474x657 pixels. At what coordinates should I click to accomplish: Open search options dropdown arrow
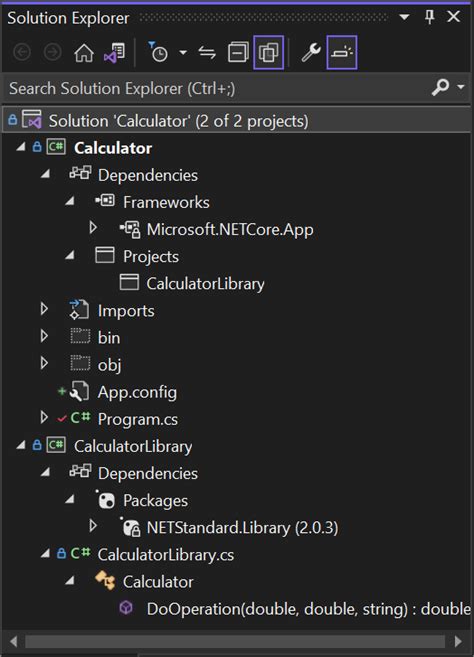pyautogui.click(x=461, y=87)
